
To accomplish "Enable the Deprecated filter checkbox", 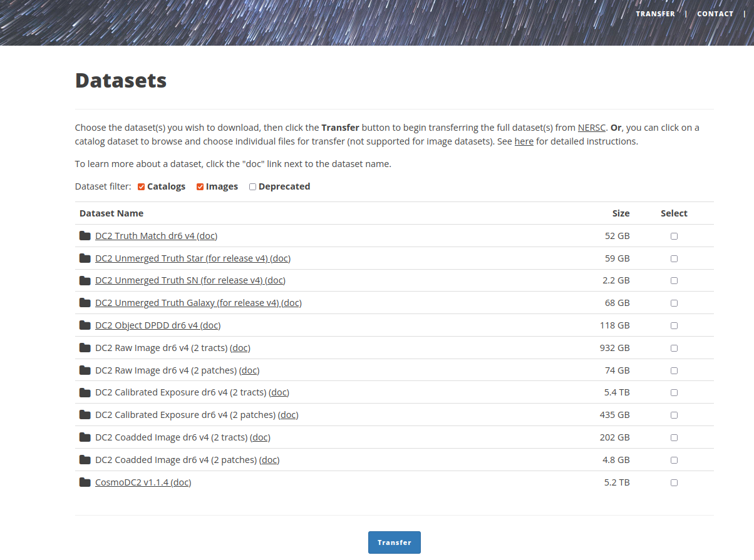I will [253, 186].
